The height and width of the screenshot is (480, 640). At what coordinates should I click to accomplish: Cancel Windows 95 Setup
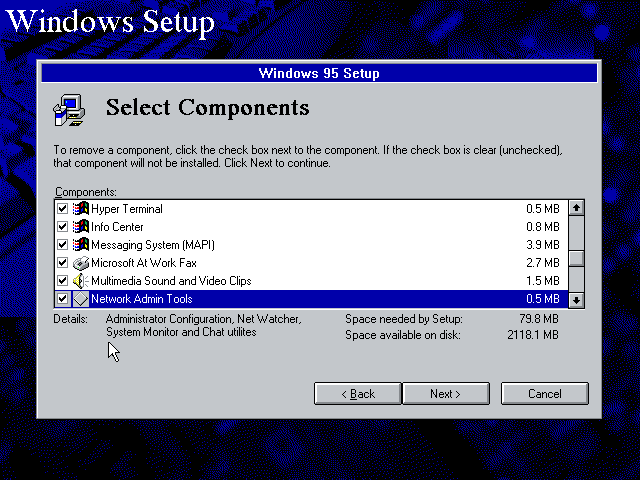(x=544, y=393)
